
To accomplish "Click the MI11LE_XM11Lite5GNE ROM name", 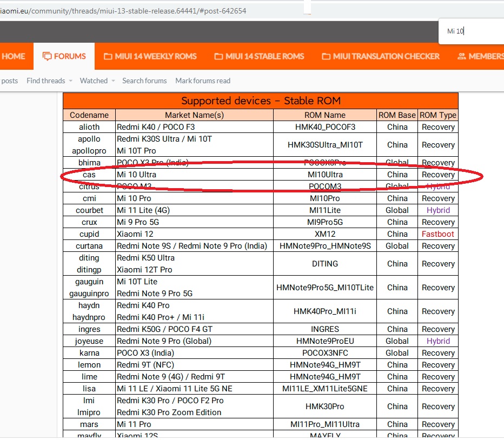I will click(325, 389).
